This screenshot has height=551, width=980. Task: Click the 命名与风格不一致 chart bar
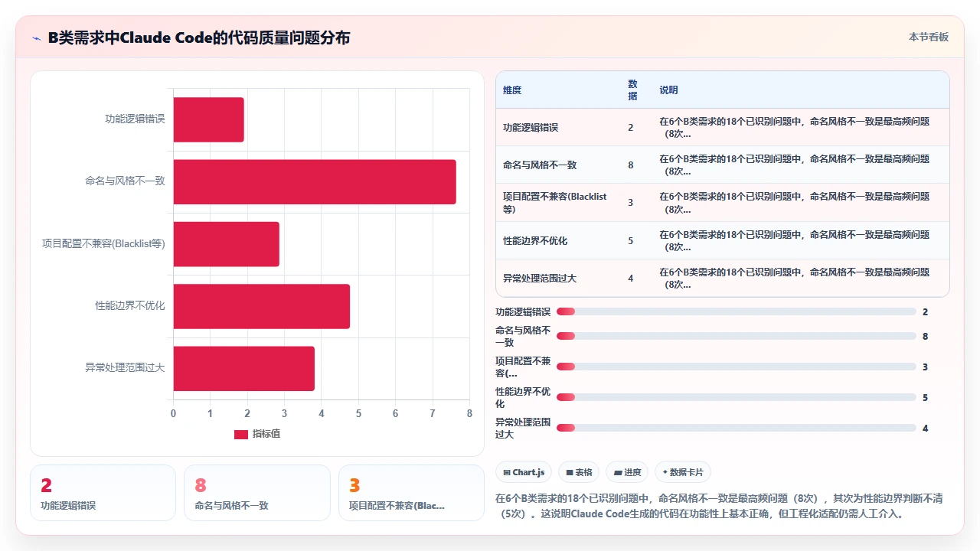coord(315,182)
